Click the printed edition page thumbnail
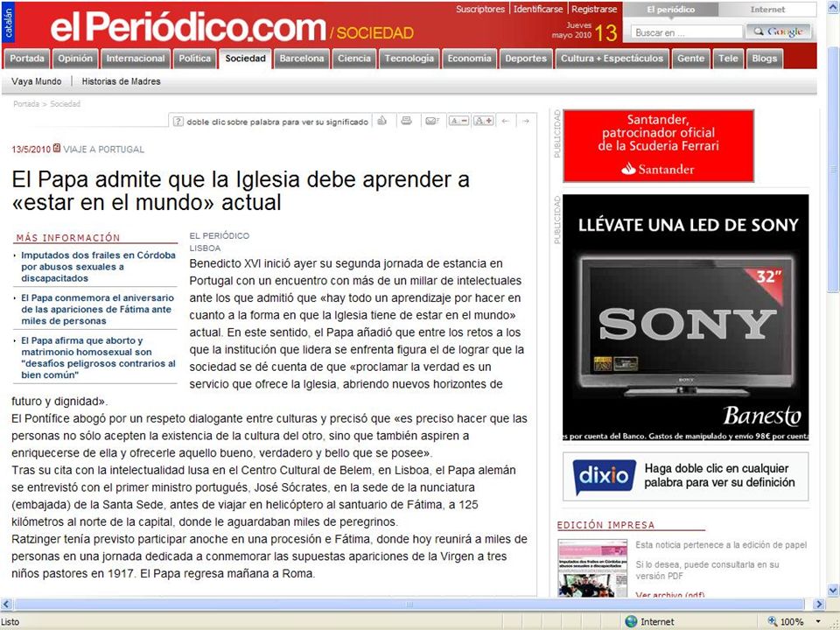The height and width of the screenshot is (630, 840). [592, 568]
